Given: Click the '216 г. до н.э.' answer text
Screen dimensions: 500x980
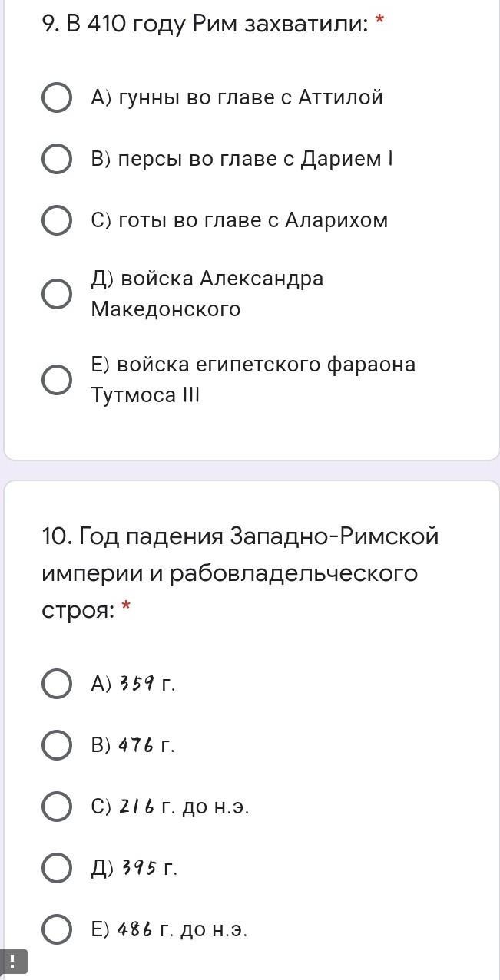Looking at the screenshot, I should [x=184, y=807].
